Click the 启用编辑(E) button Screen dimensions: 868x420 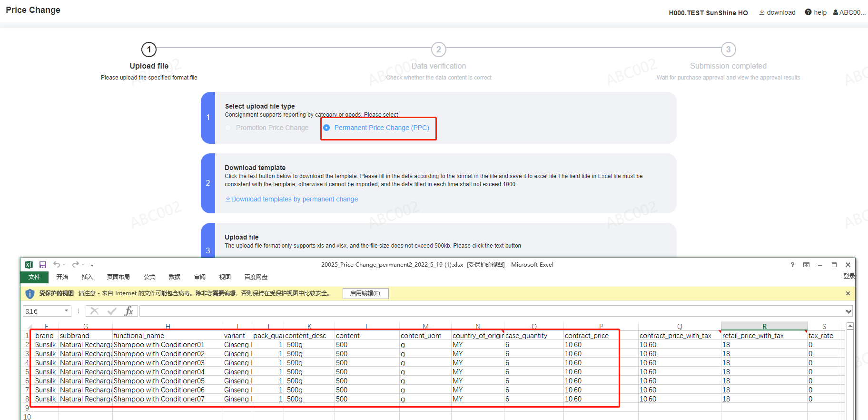[x=365, y=293]
